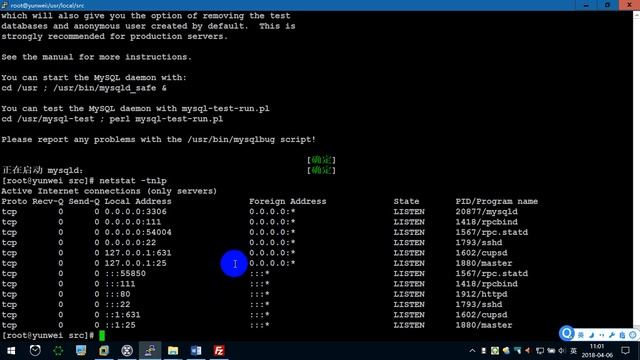Open FileZilla from the taskbar
Image resolution: width=640 pixels, height=360 pixels.
[219, 351]
